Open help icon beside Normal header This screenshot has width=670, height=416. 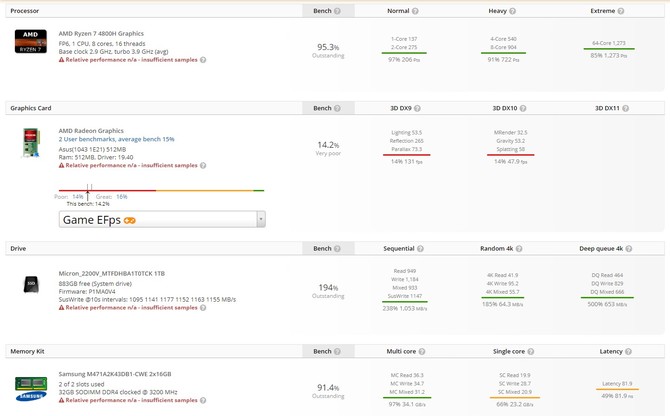click(415, 11)
